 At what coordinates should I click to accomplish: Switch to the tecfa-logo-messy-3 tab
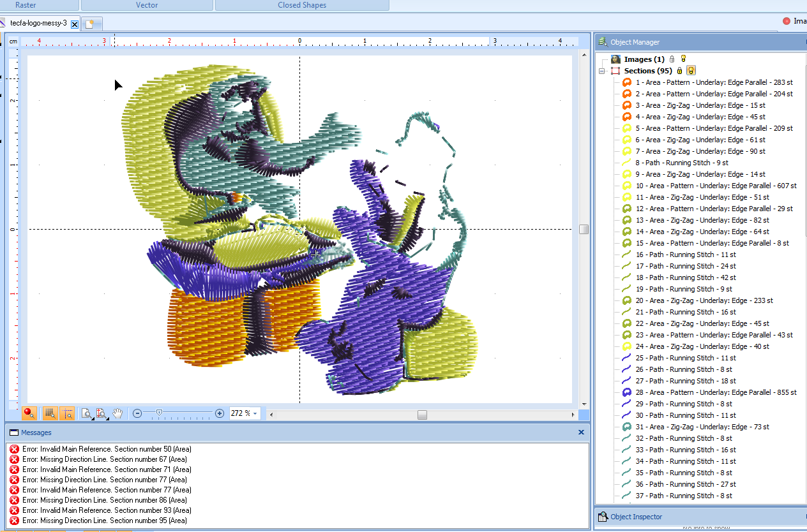38,23
